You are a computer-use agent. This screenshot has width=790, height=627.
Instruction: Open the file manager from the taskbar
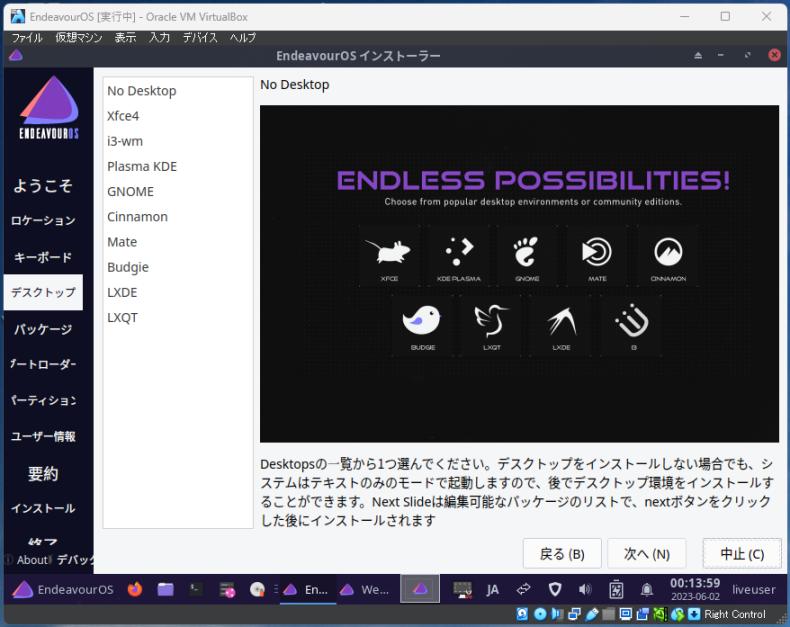pyautogui.click(x=165, y=589)
